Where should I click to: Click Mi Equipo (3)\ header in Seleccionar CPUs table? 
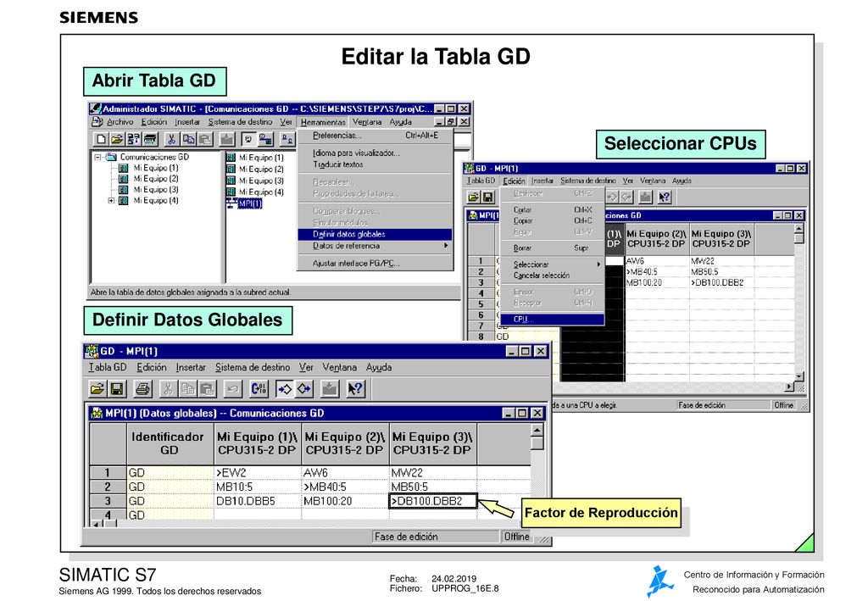(x=721, y=239)
